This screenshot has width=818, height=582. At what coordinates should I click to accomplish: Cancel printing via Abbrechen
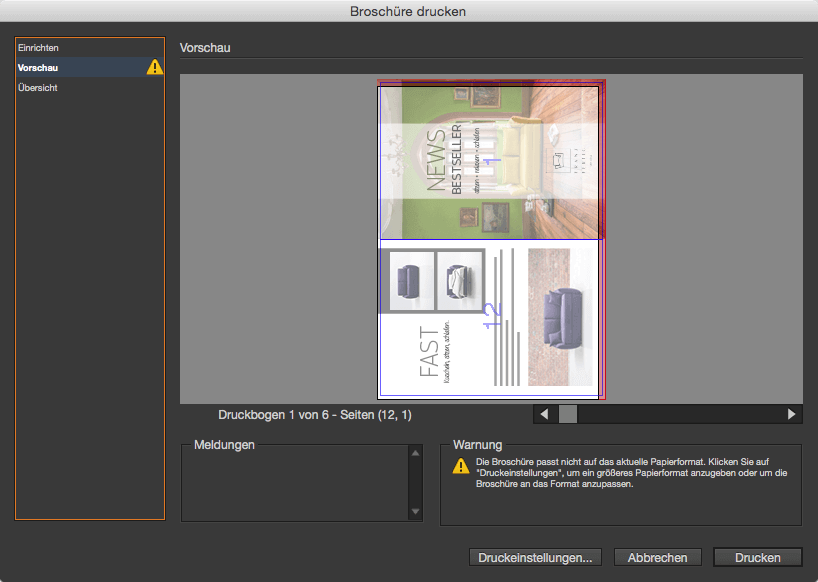[657, 557]
